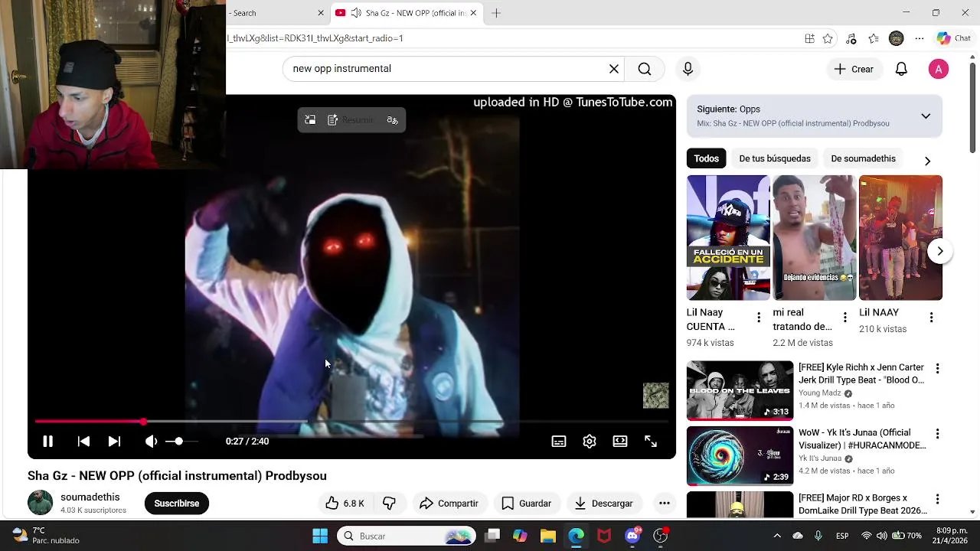The height and width of the screenshot is (551, 980).
Task: Open options for the Major RD x Borges video
Action: coord(936,499)
